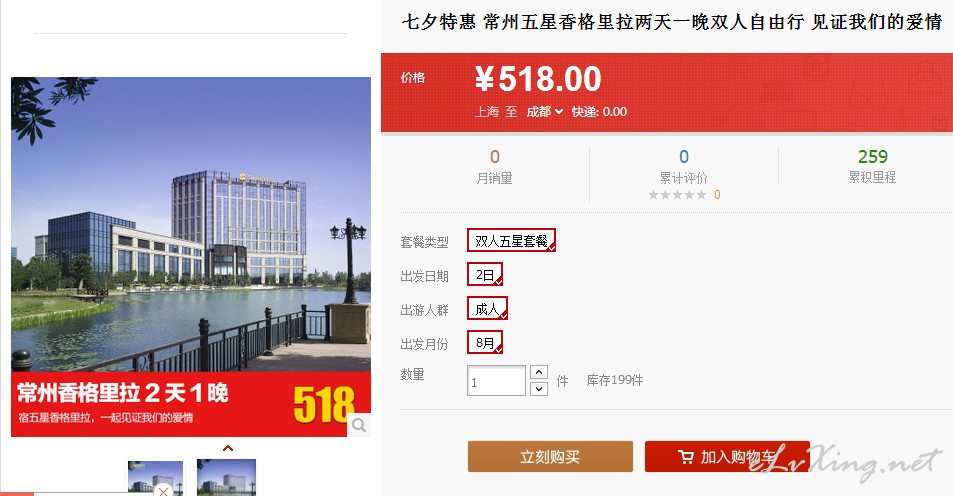Select the 双人五星套餐 package option

pyautogui.click(x=511, y=241)
